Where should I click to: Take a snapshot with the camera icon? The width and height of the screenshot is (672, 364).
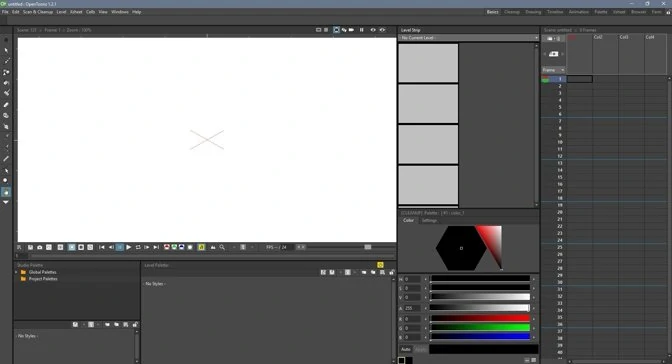pos(40,247)
